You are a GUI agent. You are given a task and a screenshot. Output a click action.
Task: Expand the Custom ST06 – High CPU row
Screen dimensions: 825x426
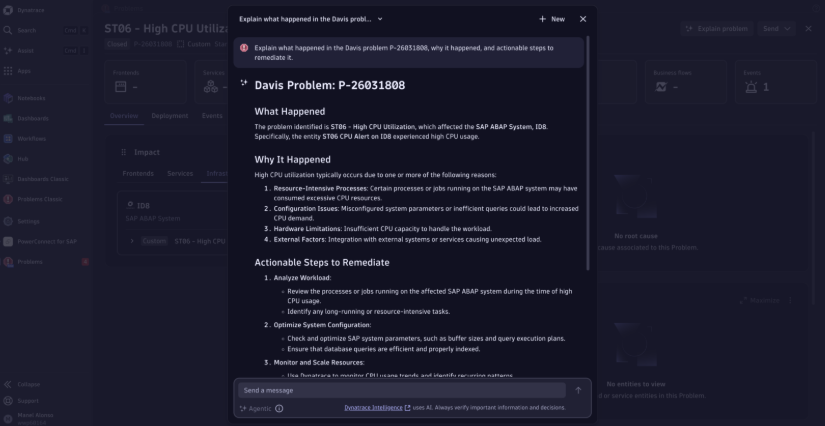tap(132, 241)
